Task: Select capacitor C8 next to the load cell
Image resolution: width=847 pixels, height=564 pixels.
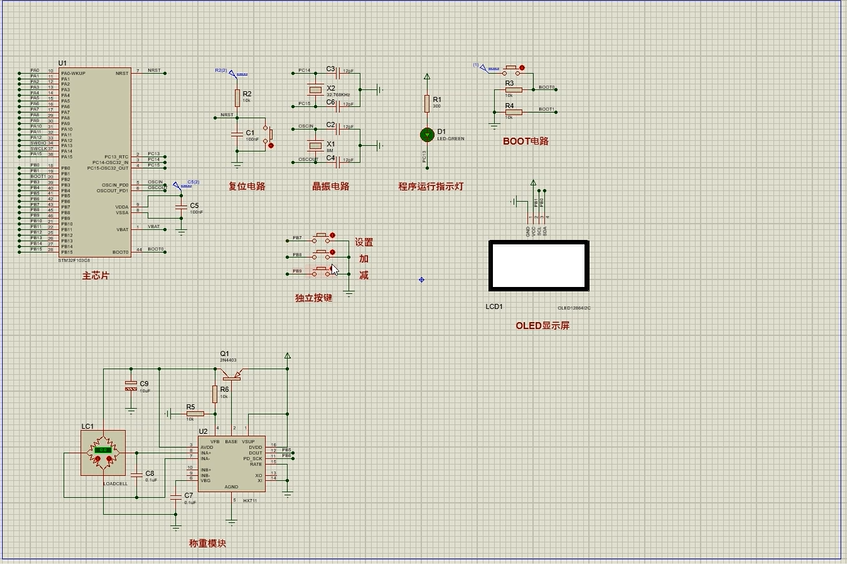Action: (x=137, y=474)
